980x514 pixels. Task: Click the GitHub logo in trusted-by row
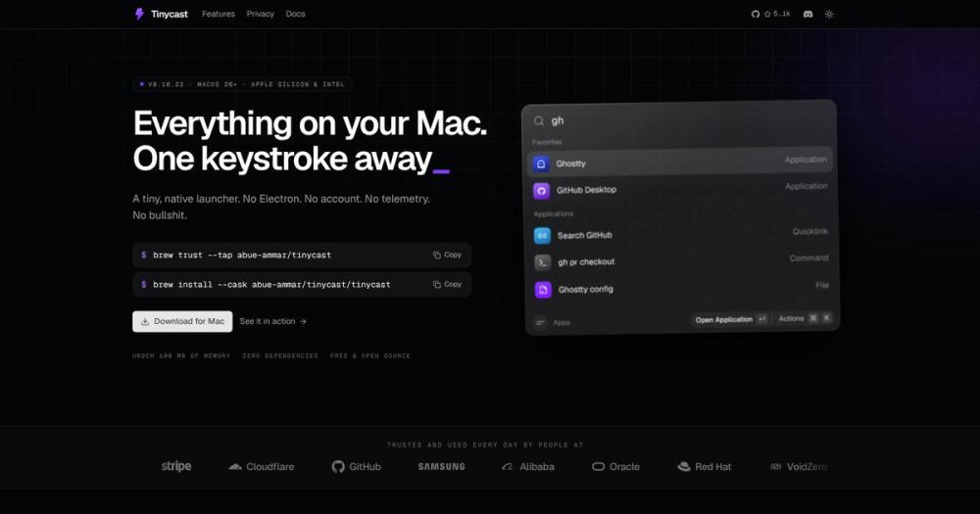(x=357, y=467)
